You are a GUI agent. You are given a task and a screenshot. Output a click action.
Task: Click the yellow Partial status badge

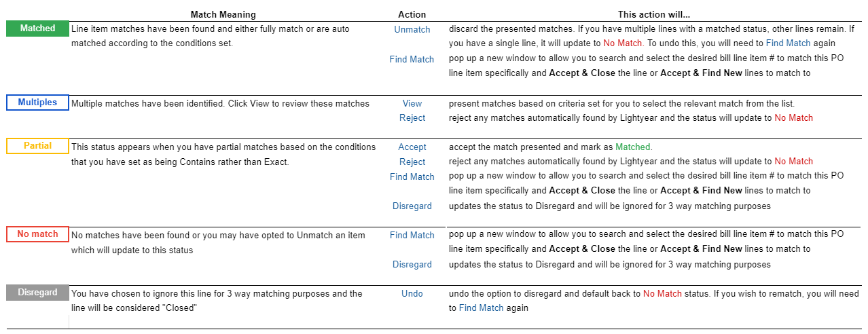pyautogui.click(x=37, y=146)
